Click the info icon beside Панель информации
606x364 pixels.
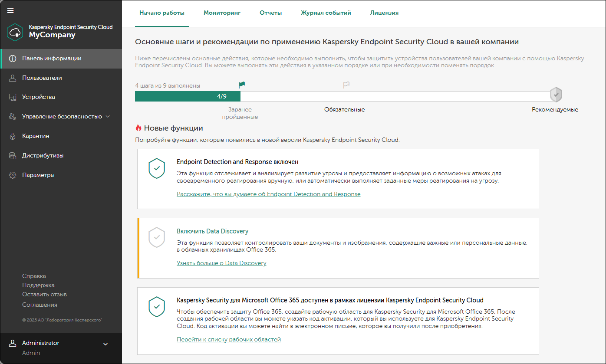pos(13,59)
